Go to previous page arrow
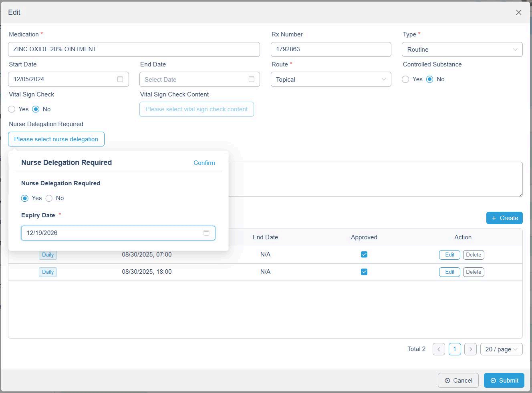The image size is (532, 393). tap(439, 349)
